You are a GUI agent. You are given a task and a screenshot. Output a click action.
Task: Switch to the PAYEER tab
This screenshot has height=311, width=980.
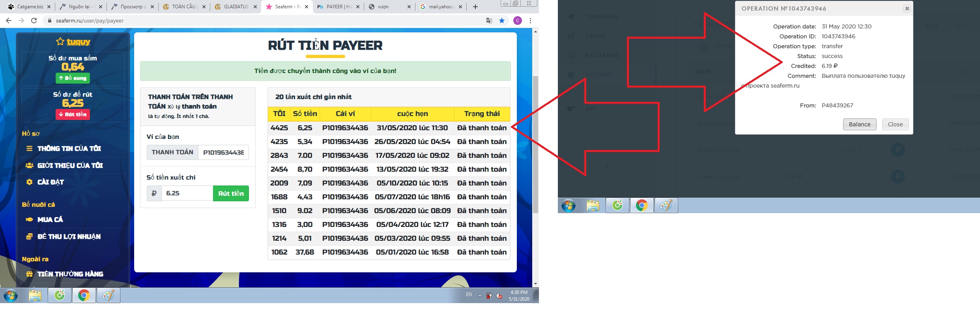339,7
